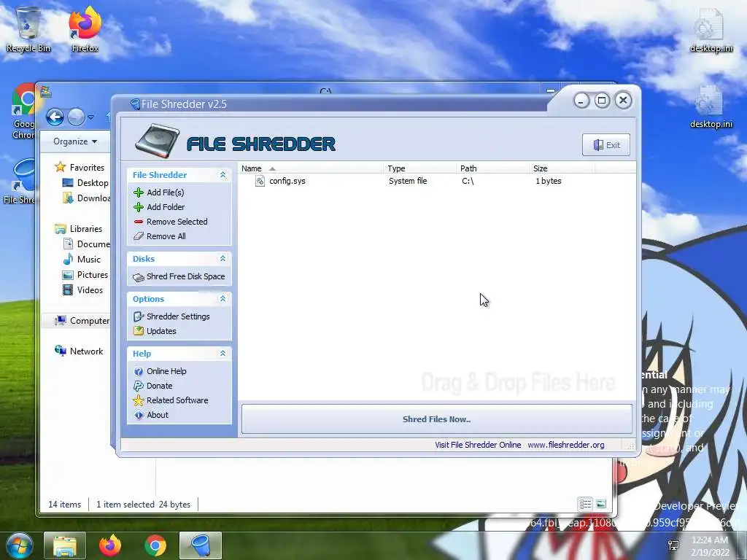Click the Donate PayPal icon
This screenshot has width=747, height=560.
(139, 386)
